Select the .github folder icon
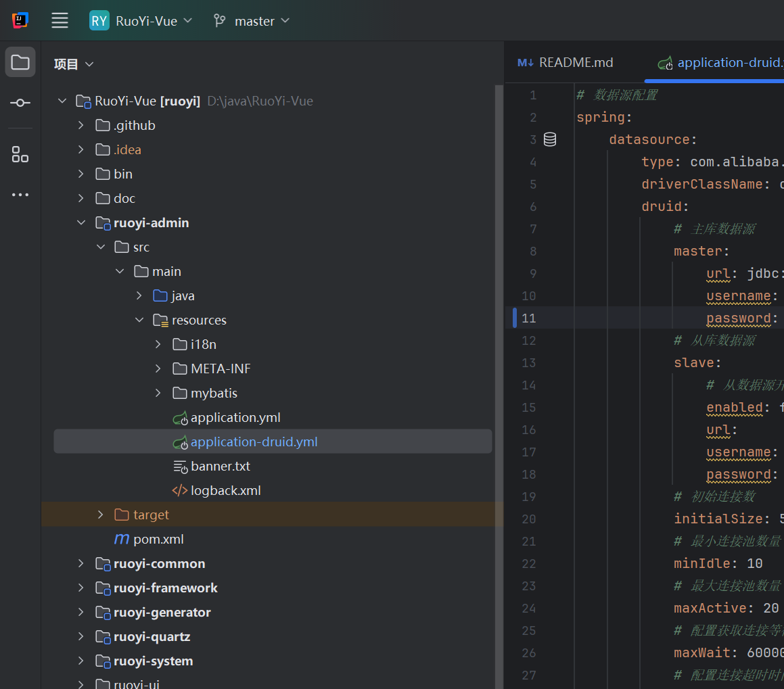This screenshot has height=689, width=784. pos(103,125)
